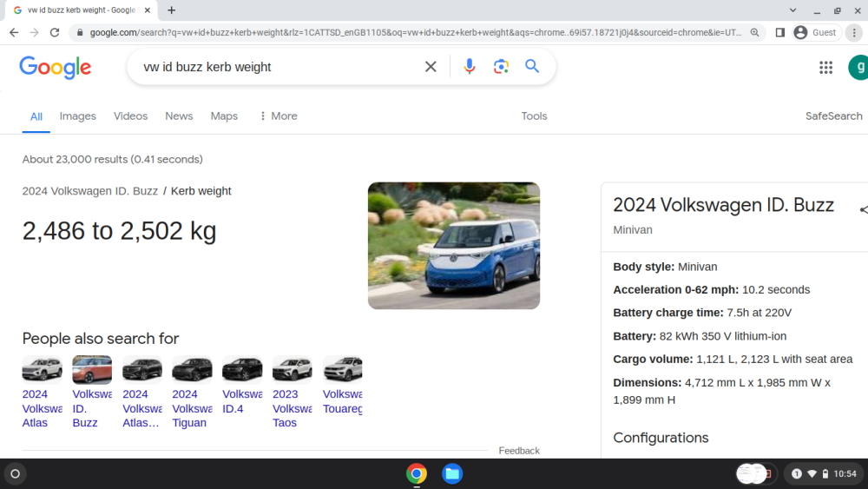Clear the search box with X
868x489 pixels.
tap(431, 67)
